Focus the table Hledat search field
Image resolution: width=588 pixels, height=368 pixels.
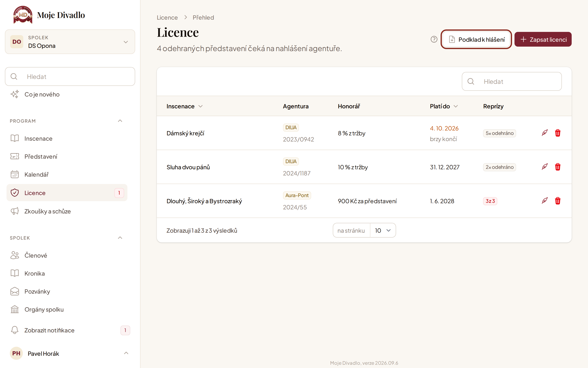[x=512, y=81]
